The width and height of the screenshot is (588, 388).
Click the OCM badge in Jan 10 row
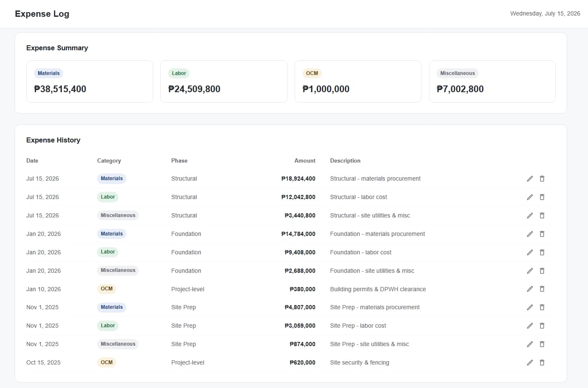pyautogui.click(x=107, y=289)
